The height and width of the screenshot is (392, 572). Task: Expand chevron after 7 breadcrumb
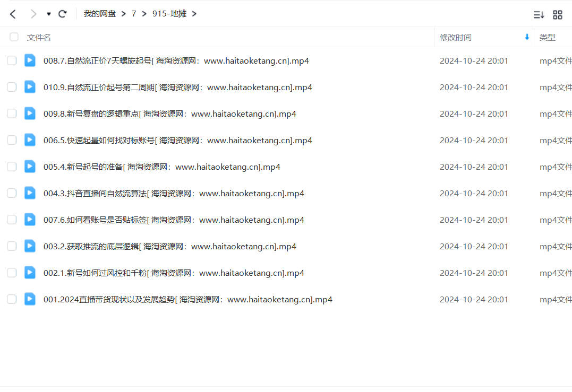coord(144,14)
